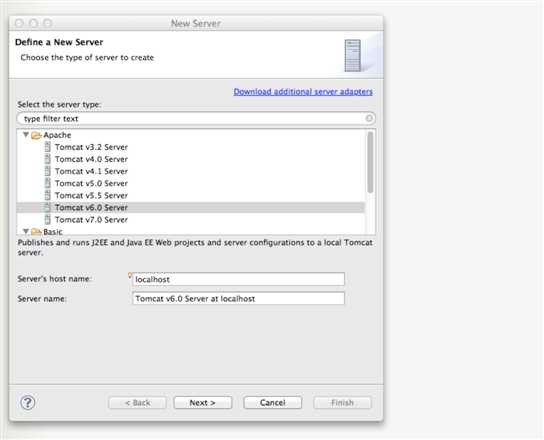Click the Basic category label
The width and height of the screenshot is (544, 440).
coord(53,232)
